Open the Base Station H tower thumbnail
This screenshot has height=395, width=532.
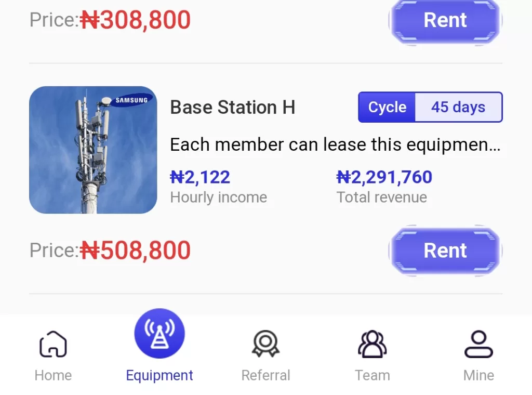[x=93, y=150]
